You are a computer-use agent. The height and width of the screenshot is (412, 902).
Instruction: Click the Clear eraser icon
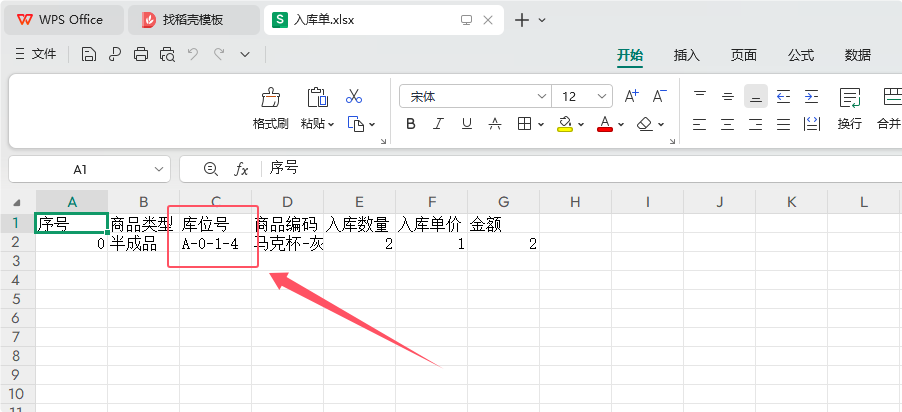tap(646, 124)
